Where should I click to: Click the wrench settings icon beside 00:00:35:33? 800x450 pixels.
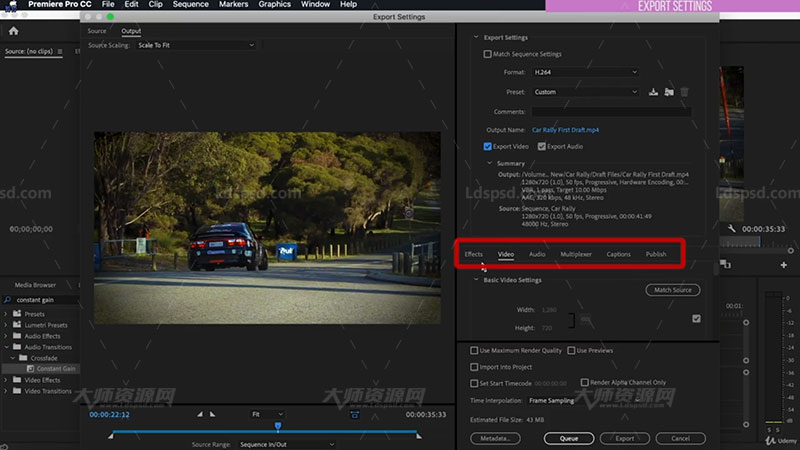(x=732, y=229)
